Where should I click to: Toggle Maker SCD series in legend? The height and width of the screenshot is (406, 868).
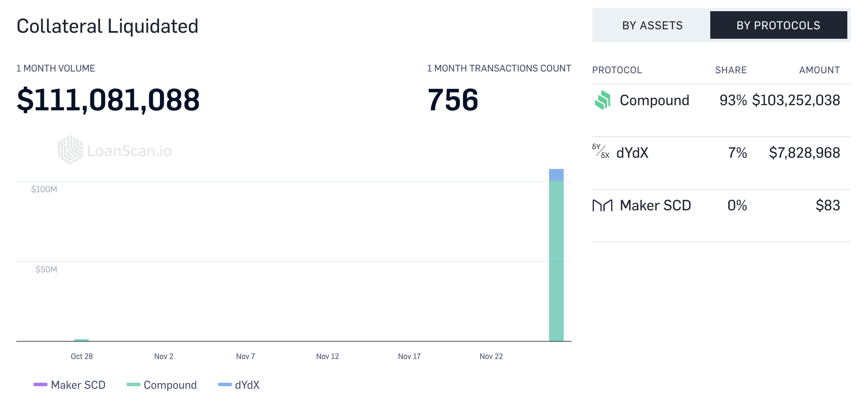coord(78,385)
